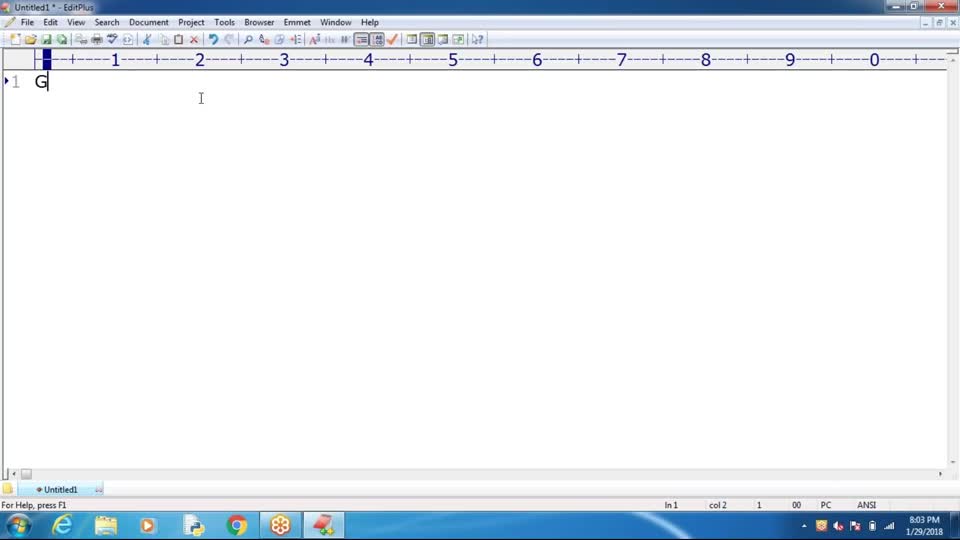Click the Go to Line icon

point(296,40)
